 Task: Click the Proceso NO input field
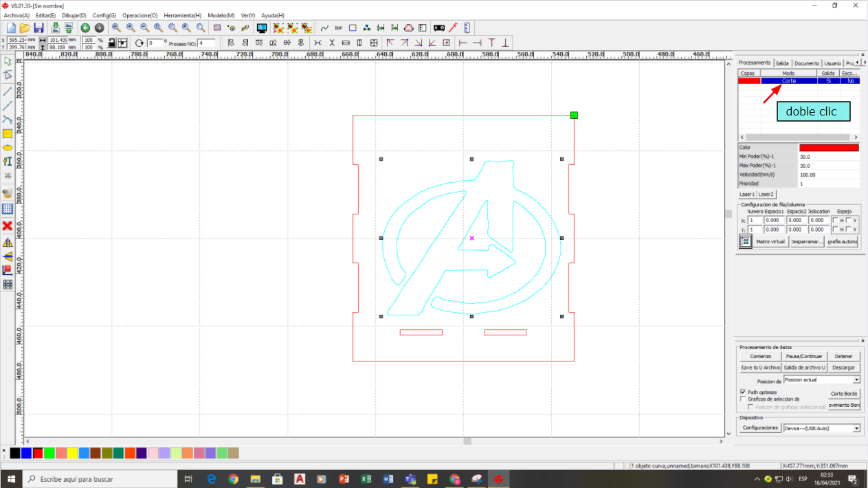click(206, 43)
